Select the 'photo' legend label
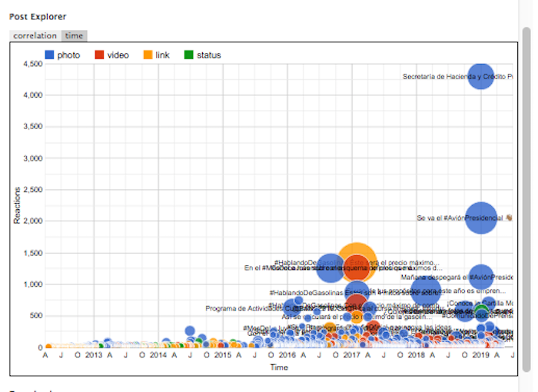The image size is (538, 392). (x=68, y=55)
